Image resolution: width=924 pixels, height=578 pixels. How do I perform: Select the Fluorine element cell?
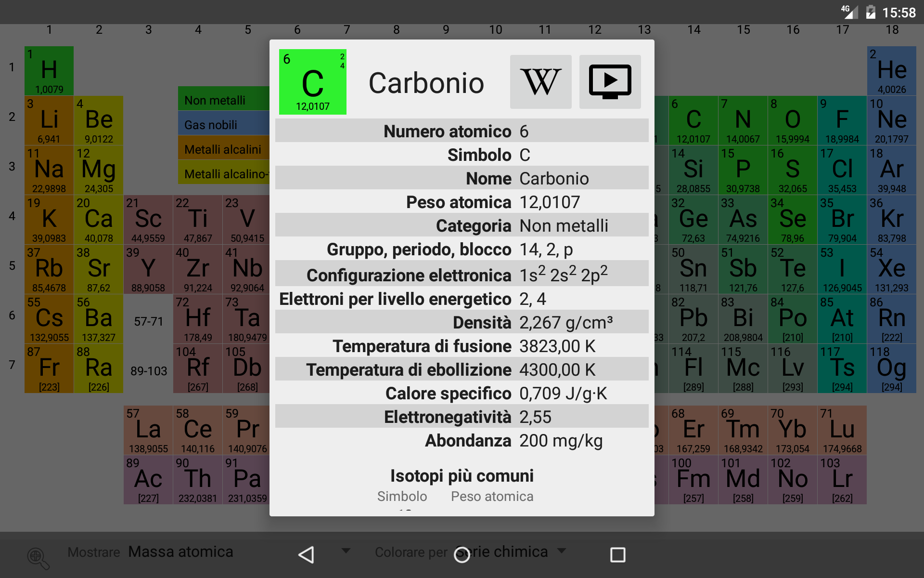point(842,120)
